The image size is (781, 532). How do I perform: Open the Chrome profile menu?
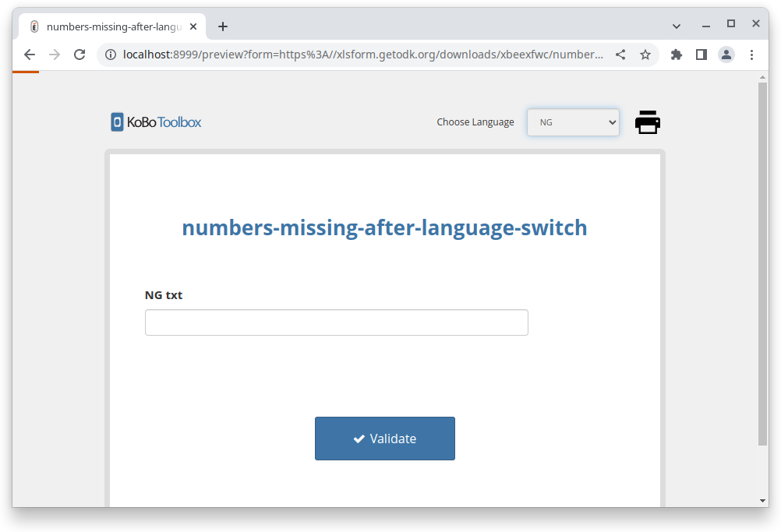(726, 55)
